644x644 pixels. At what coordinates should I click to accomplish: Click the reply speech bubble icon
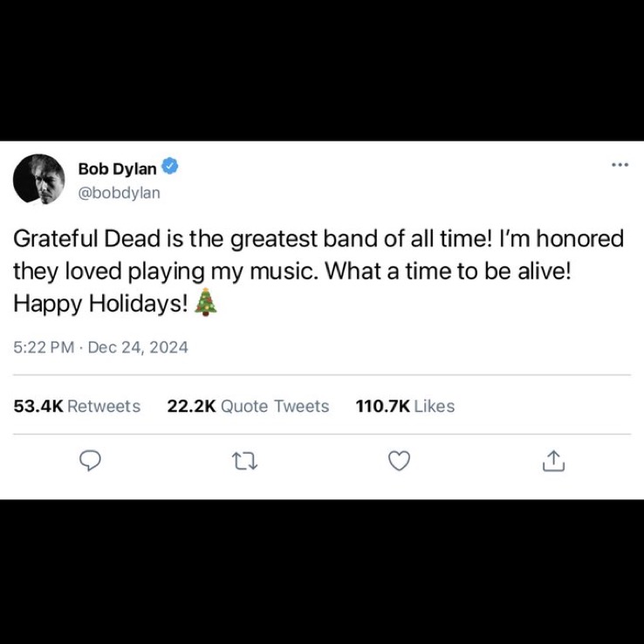point(90,461)
